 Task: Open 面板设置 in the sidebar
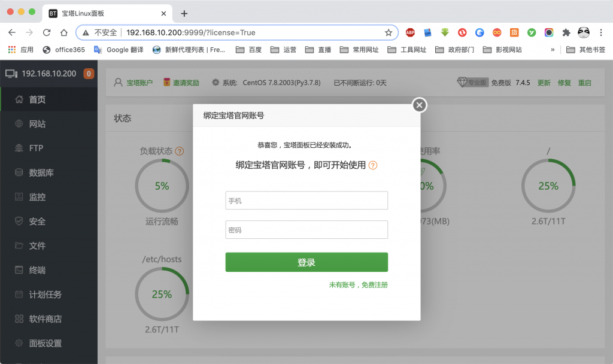[49, 343]
